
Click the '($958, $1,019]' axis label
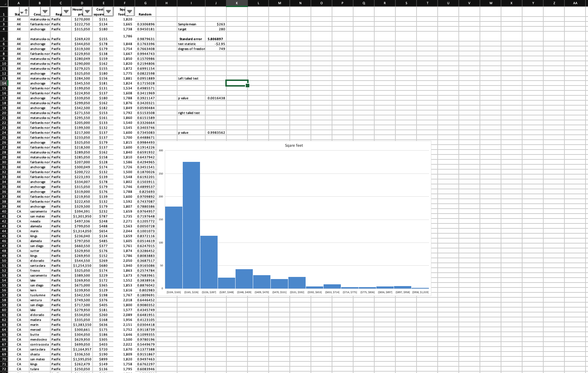pyautogui.click(x=420, y=292)
